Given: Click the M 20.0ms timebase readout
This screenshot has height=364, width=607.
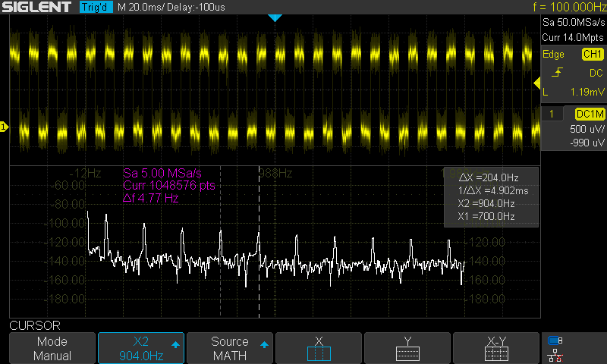Looking at the screenshot, I should pos(144,7).
